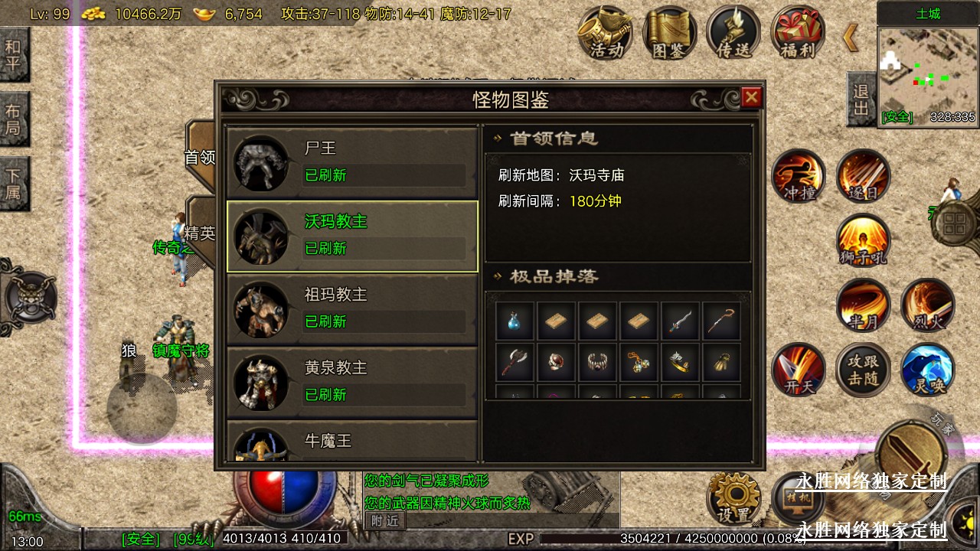
Task: Toggle the 和平 attack mode
Action: click(14, 54)
